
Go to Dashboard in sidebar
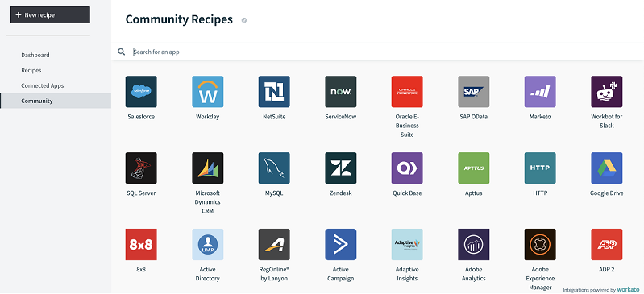pos(35,55)
